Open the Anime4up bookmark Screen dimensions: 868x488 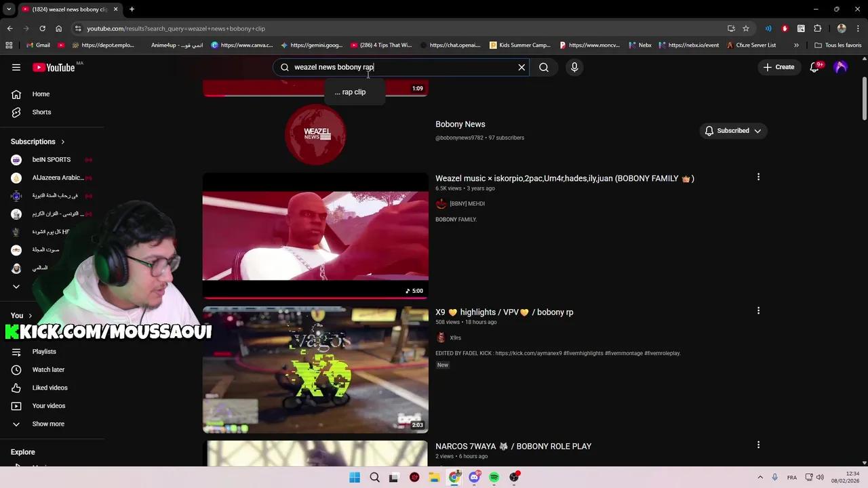[x=176, y=45]
